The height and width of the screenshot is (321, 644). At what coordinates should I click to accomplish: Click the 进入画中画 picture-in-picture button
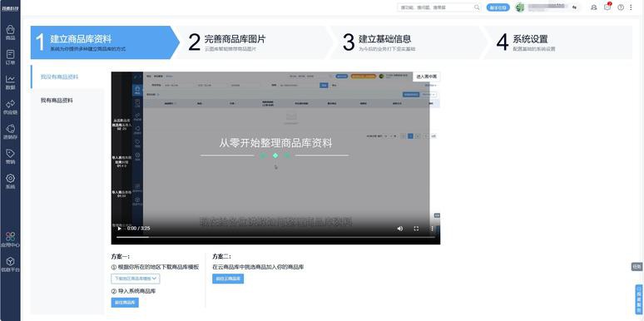[x=426, y=77]
